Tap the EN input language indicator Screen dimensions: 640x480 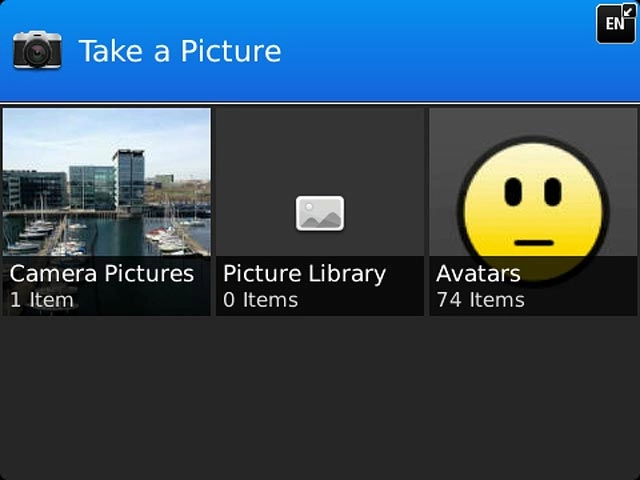614,24
